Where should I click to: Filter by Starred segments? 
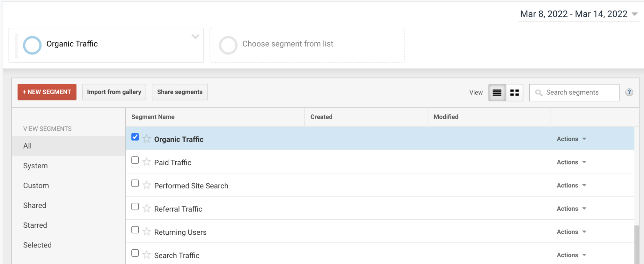pyautogui.click(x=35, y=225)
